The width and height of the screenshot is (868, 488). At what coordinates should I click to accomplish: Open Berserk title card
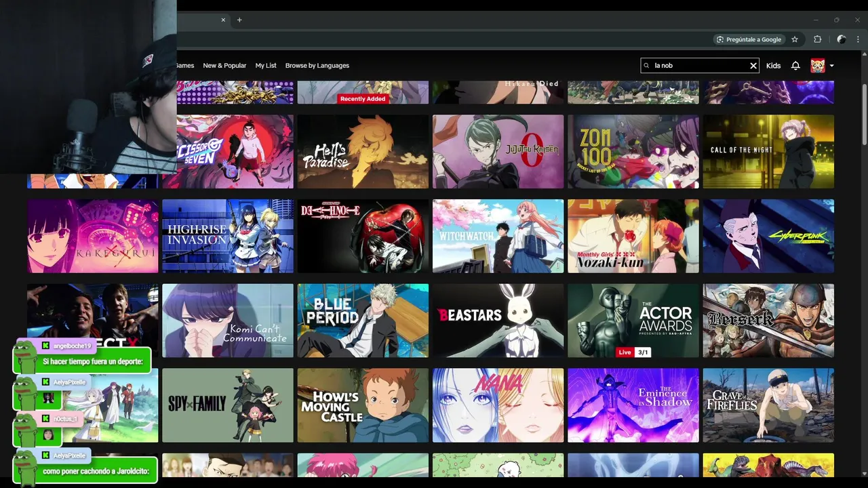pyautogui.click(x=768, y=321)
